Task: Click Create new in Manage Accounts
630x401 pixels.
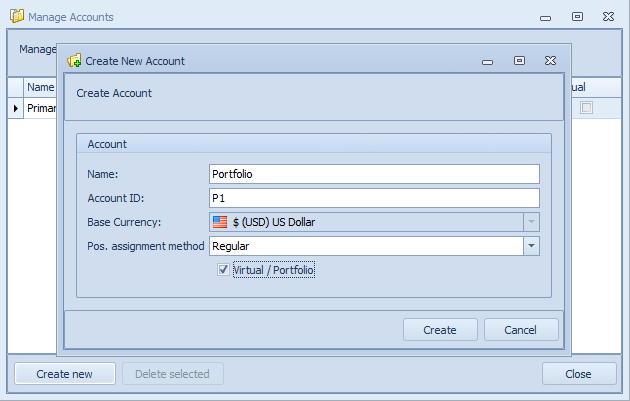Action: 65,374
